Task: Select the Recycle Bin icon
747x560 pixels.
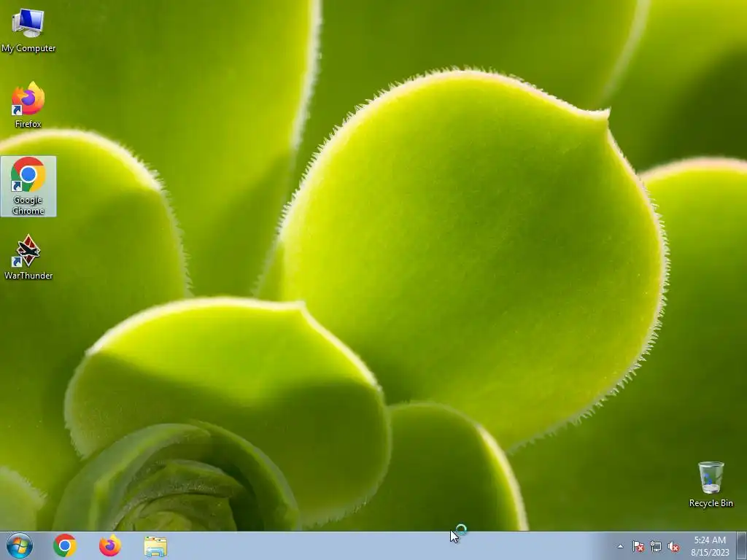Action: (x=711, y=484)
